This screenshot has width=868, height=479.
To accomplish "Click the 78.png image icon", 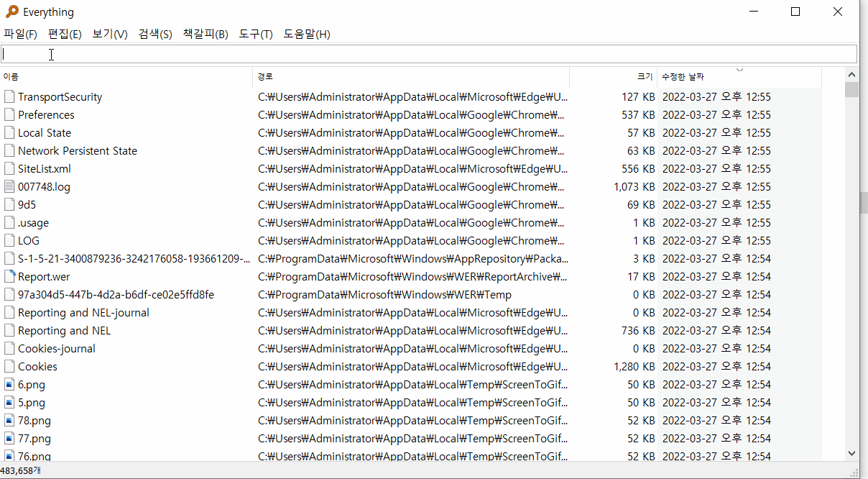I will click(x=9, y=420).
